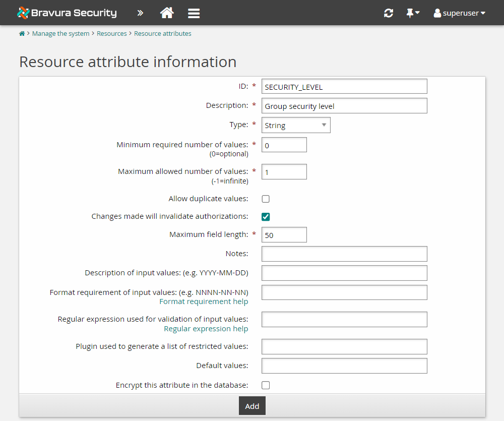This screenshot has height=421, width=504.
Task: Click the Default values input field
Action: click(x=344, y=366)
